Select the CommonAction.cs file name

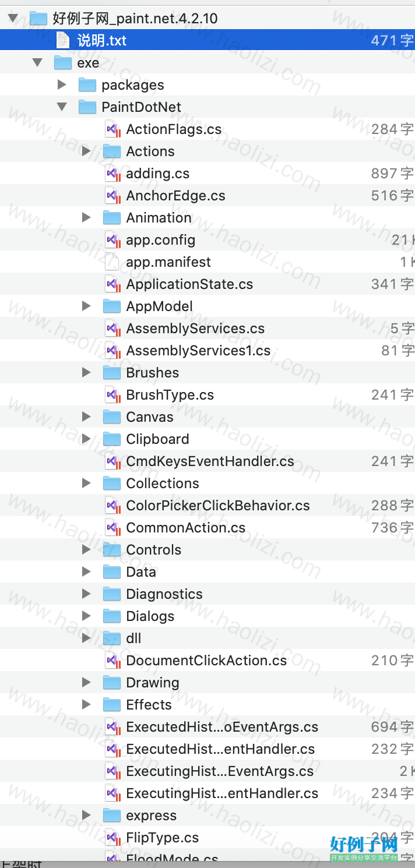(186, 528)
